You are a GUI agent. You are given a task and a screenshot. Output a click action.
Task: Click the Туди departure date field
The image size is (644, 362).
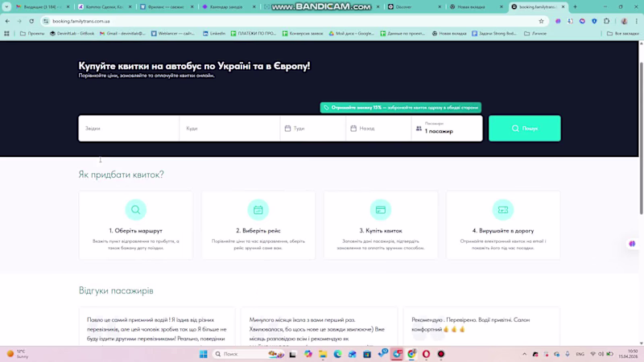[x=313, y=129]
